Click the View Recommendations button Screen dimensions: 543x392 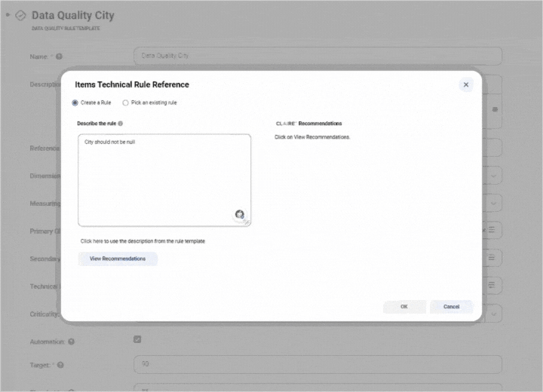pos(118,259)
